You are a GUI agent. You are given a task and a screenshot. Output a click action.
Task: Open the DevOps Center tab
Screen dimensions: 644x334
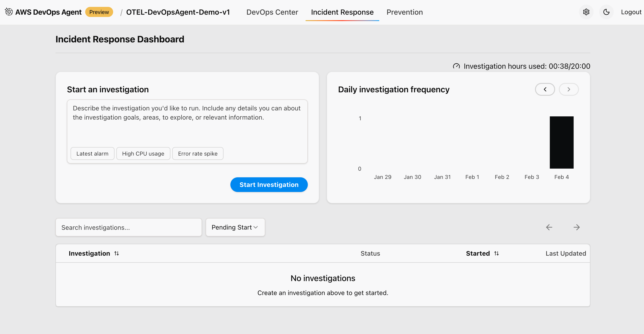[272, 12]
